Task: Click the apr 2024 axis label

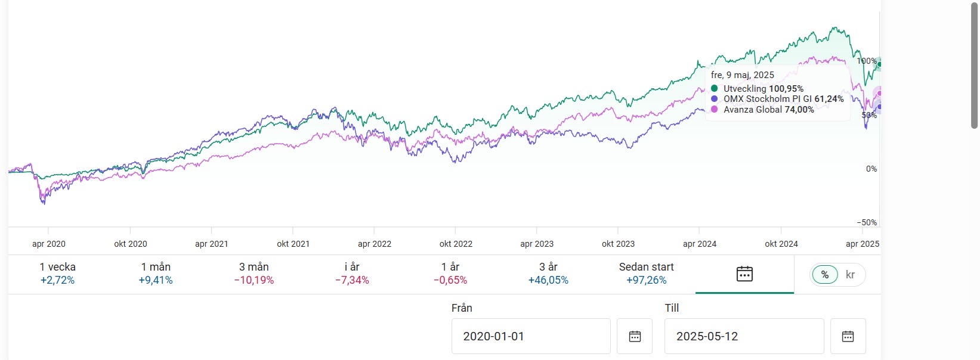Action: pos(700,244)
